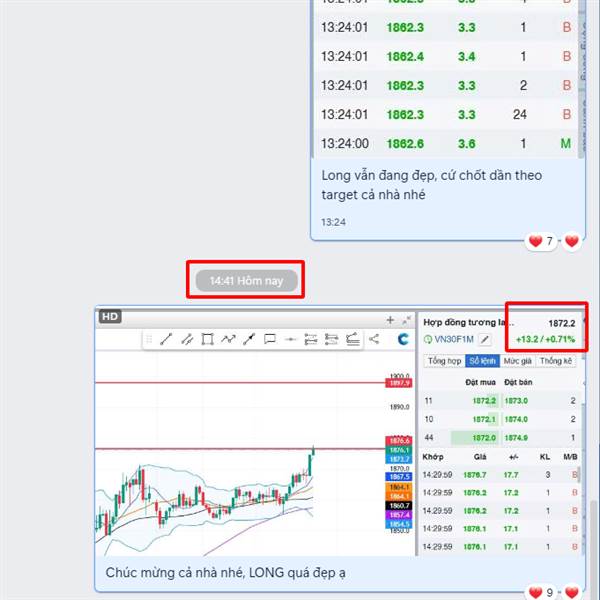Image resolution: width=600 pixels, height=600 pixels.
Task: Click the 14:41 Hôm nay date separator
Action: click(x=246, y=280)
